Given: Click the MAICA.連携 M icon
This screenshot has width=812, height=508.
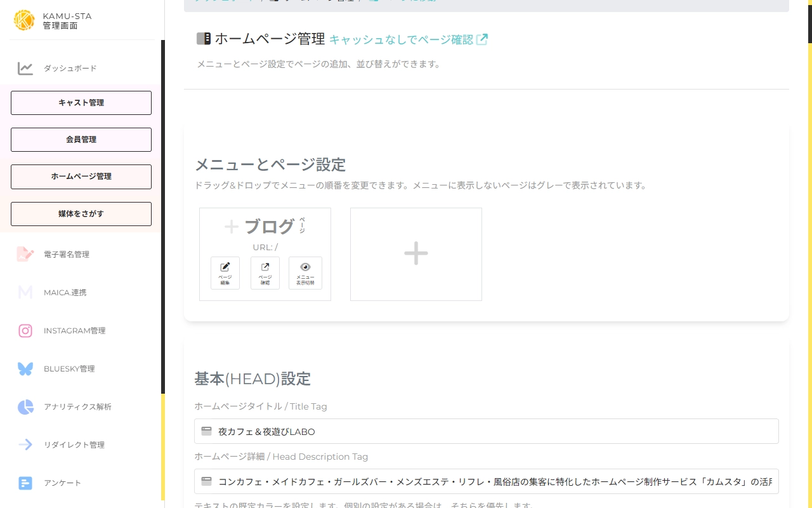Looking at the screenshot, I should click(x=25, y=292).
